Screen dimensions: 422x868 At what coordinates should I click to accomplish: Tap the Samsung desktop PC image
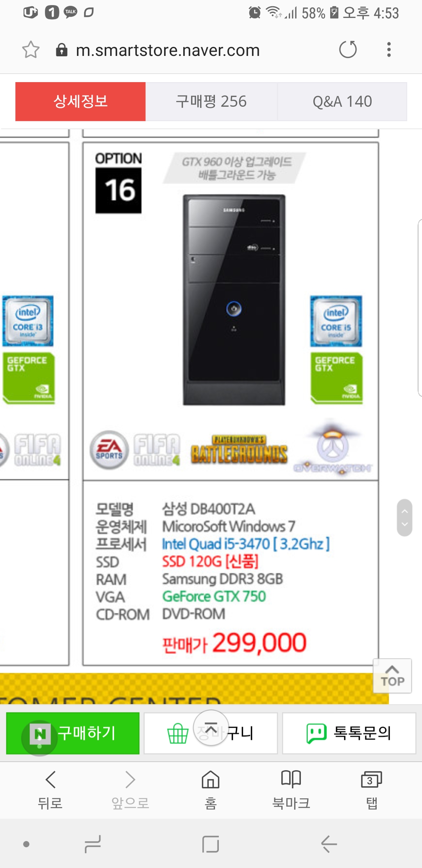pos(234,300)
